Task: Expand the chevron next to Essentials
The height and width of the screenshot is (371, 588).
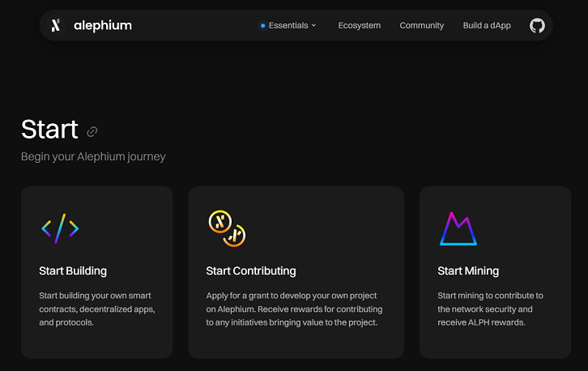Action: coord(314,26)
